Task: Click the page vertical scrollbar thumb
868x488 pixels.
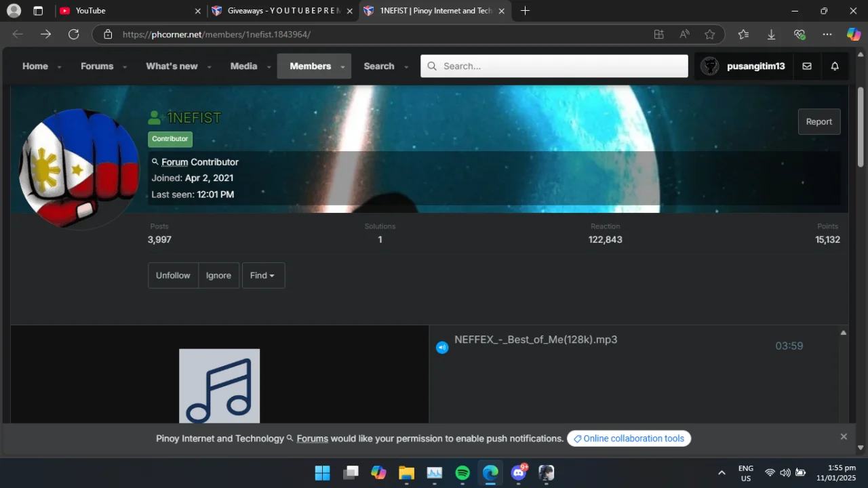Action: point(861,127)
